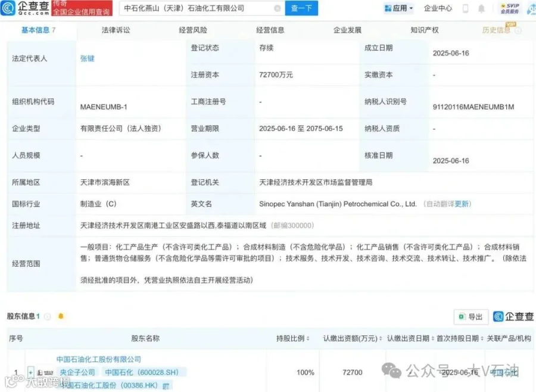This screenshot has width=536, height=392.
Task: Switch to the 知识产权 tab
Action: click(425, 30)
